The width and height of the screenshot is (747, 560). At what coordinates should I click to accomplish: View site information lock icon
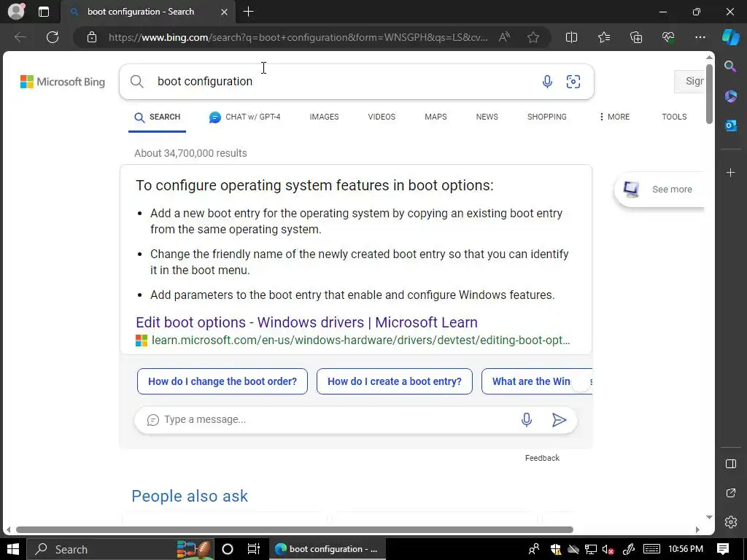tap(92, 37)
